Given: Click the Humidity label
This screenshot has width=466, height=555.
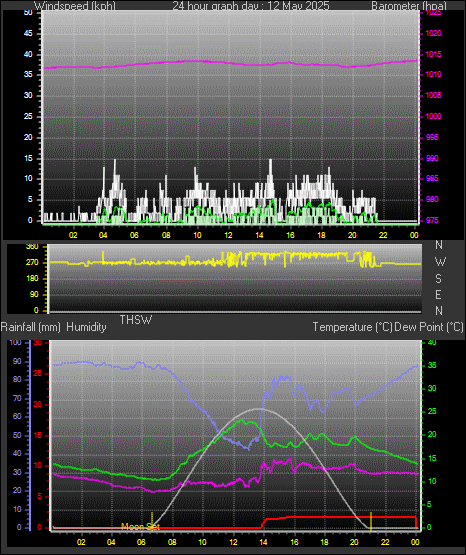Looking at the screenshot, I should (86, 327).
